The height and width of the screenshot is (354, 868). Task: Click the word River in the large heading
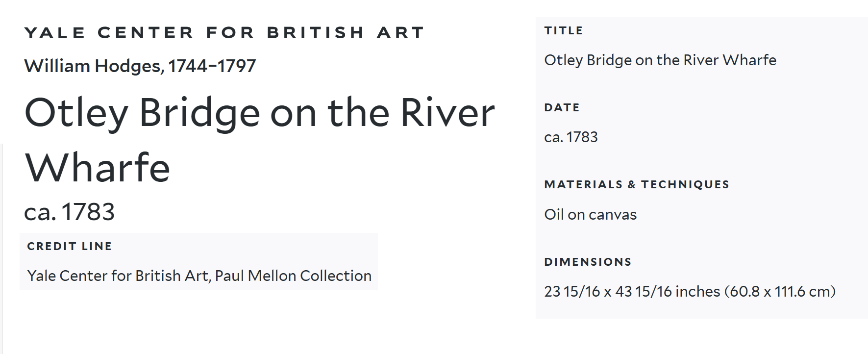(x=447, y=113)
